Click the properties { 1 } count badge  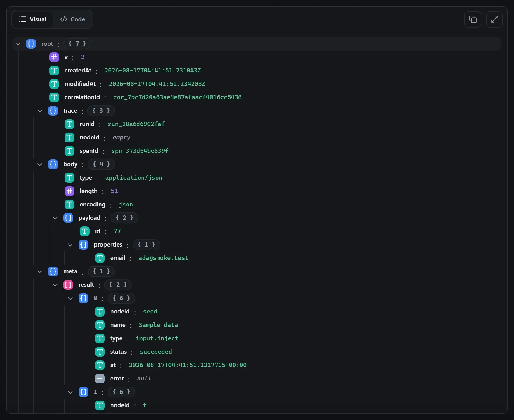[146, 245]
